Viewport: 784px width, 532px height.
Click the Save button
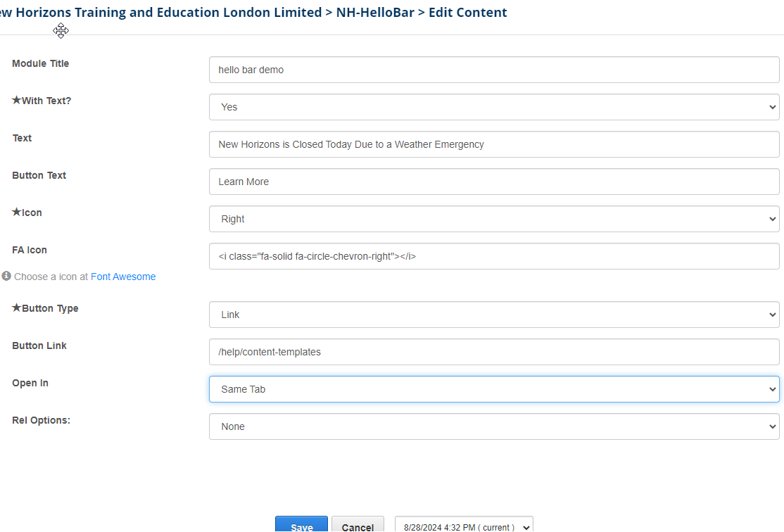click(301, 526)
